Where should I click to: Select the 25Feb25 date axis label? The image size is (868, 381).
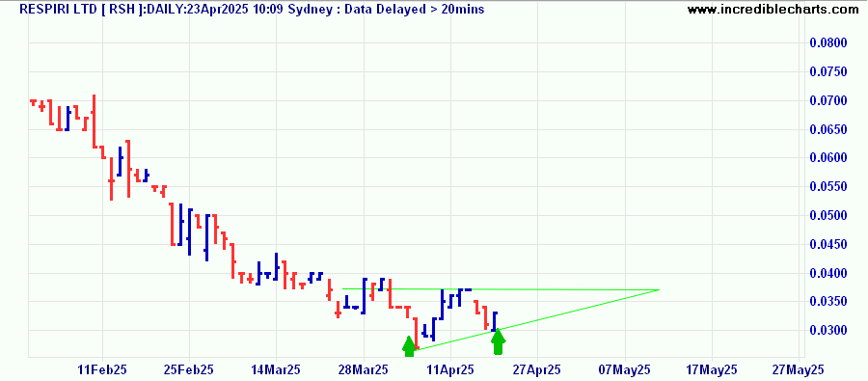tap(190, 368)
